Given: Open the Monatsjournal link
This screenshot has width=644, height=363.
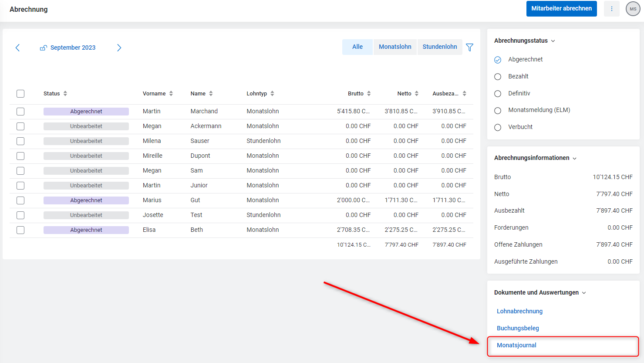Looking at the screenshot, I should (516, 345).
